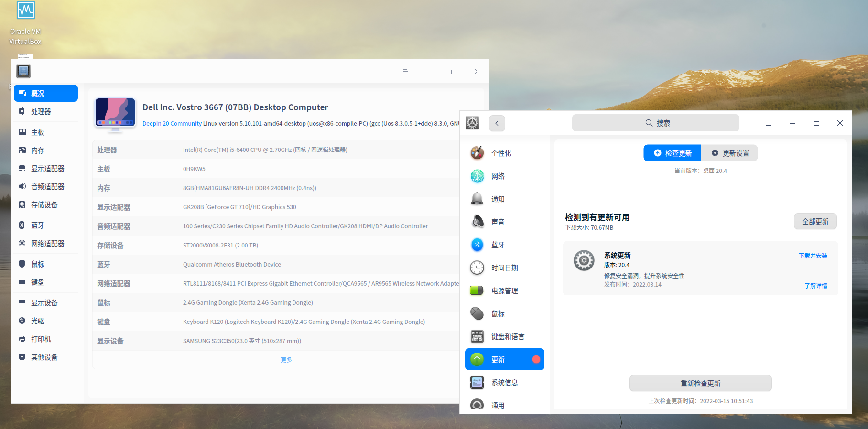868x429 pixels.
Task: Open 蓝牙 settings in Control Center
Action: click(505, 245)
